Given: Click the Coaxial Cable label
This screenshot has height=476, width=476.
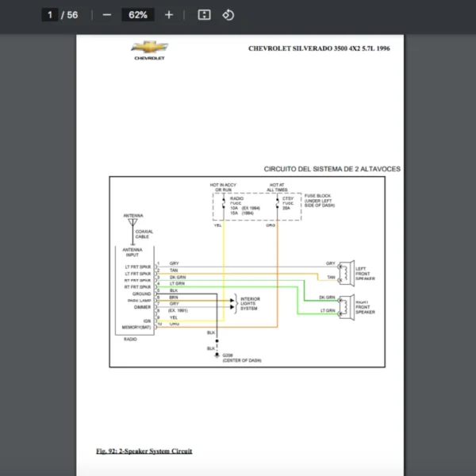Looking at the screenshot, I should pos(144,234).
